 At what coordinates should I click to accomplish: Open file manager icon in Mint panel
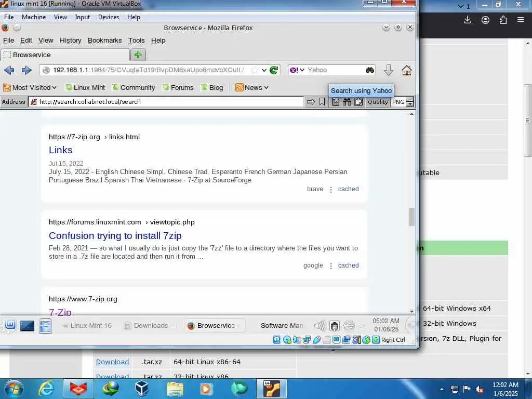tap(45, 326)
